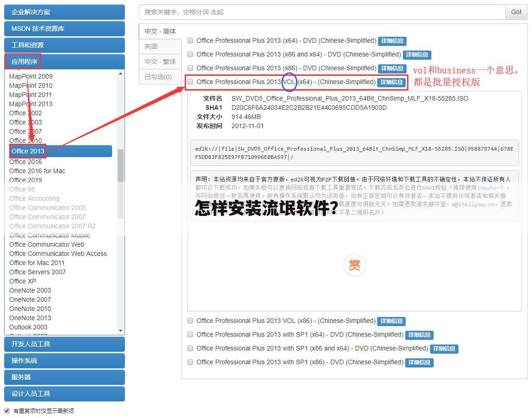Open 详细信息 for 2013 (x64) DVD
Viewport: 532px width, 418px height.
pyautogui.click(x=392, y=41)
